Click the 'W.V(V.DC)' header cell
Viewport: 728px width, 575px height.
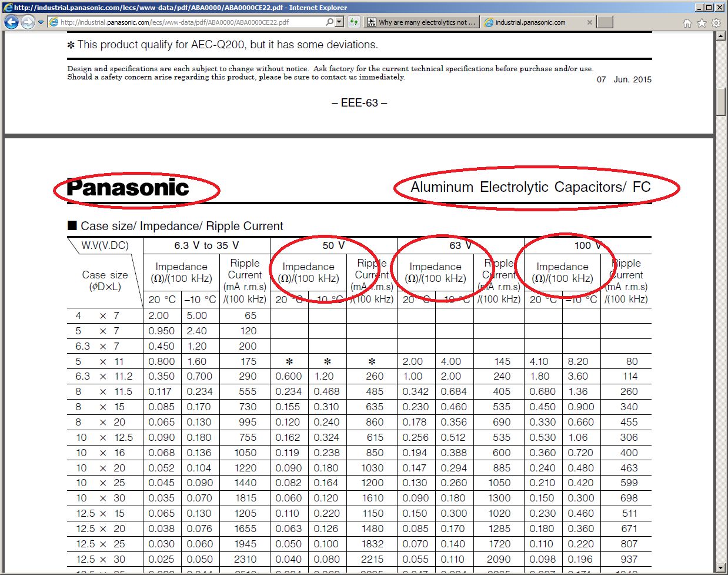pyautogui.click(x=105, y=245)
